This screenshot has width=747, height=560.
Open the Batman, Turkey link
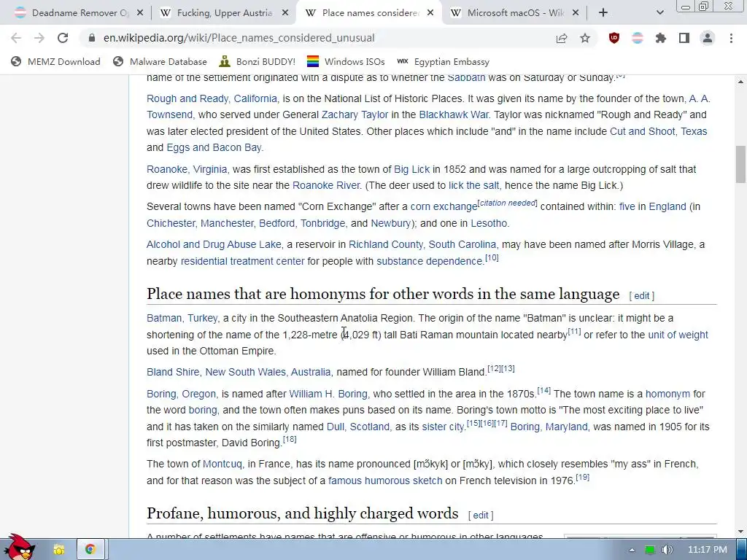182,318
